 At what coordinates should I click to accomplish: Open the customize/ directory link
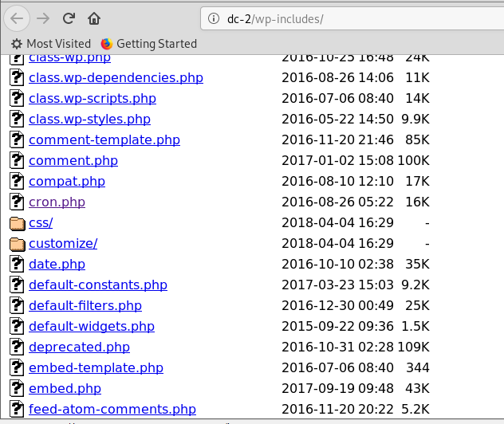point(63,244)
